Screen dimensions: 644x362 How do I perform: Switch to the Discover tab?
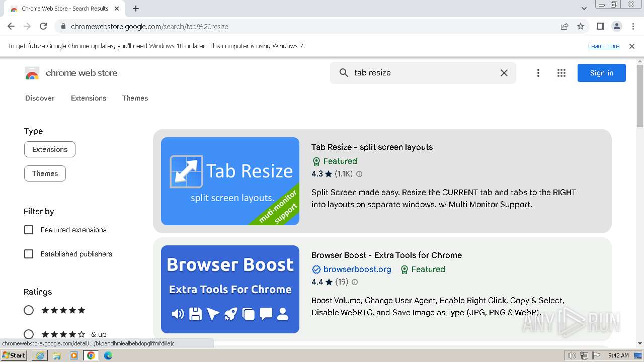tap(40, 98)
